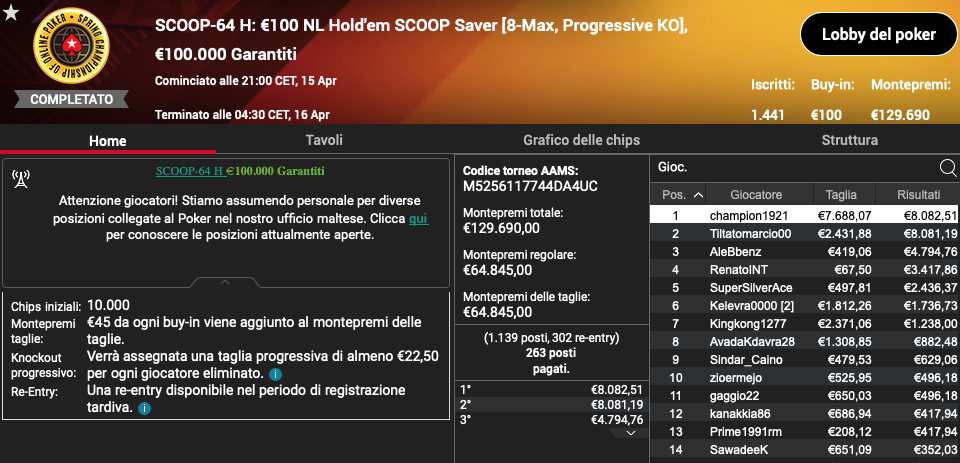Viewport: 960px width, 463px height.
Task: Switch to the Struttura tab
Action: point(849,140)
